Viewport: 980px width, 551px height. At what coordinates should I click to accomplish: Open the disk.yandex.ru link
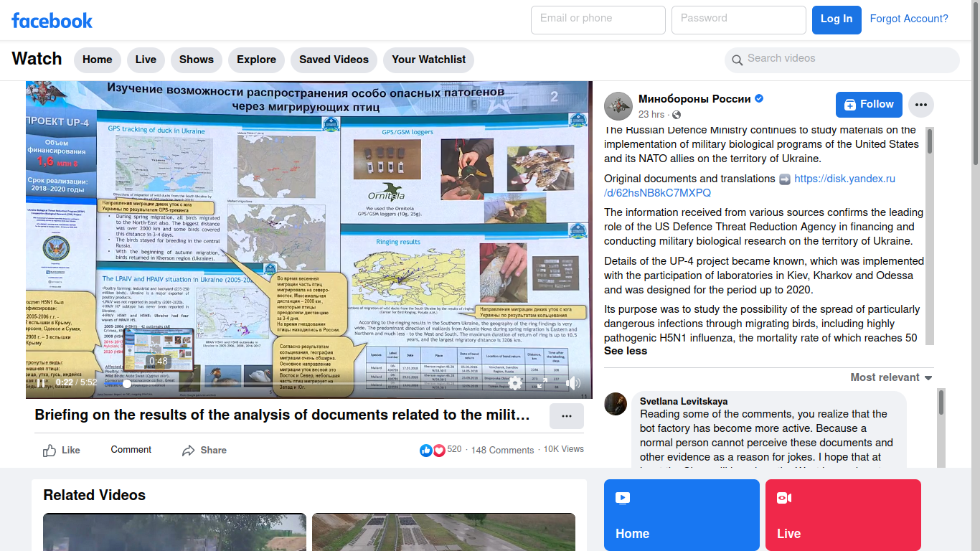(x=750, y=186)
